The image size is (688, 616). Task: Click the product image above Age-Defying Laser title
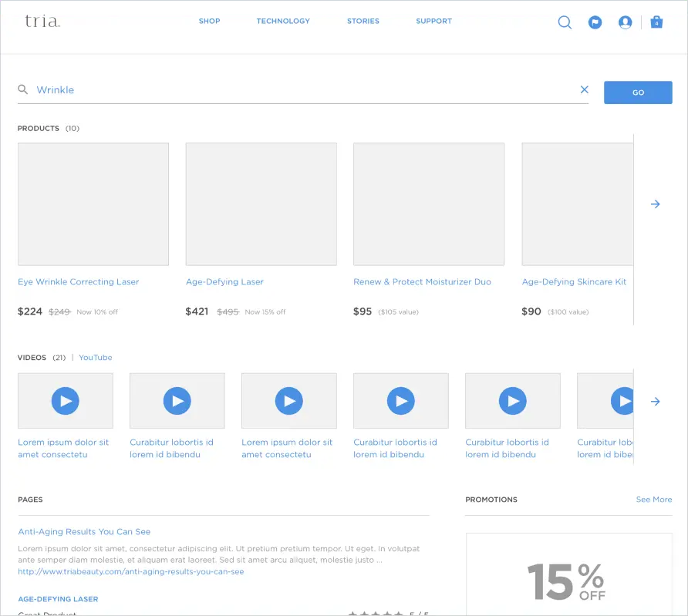(x=261, y=204)
